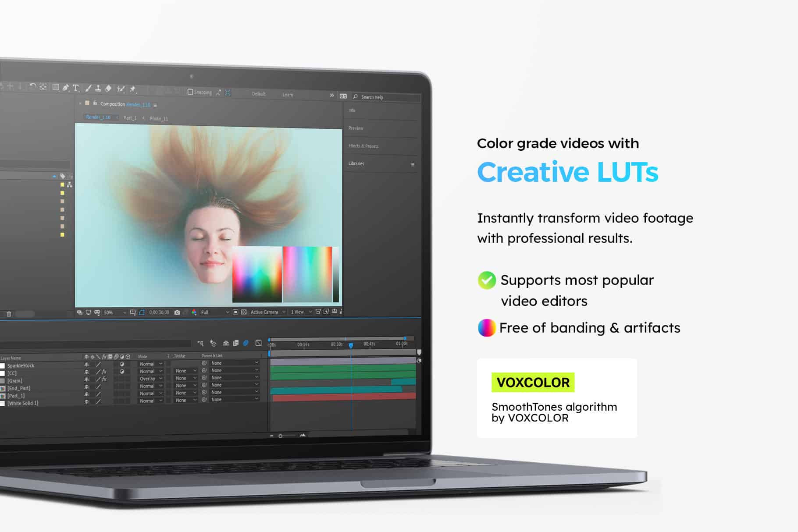
Task: Click the blue playhead on the timeline
Action: tap(351, 346)
